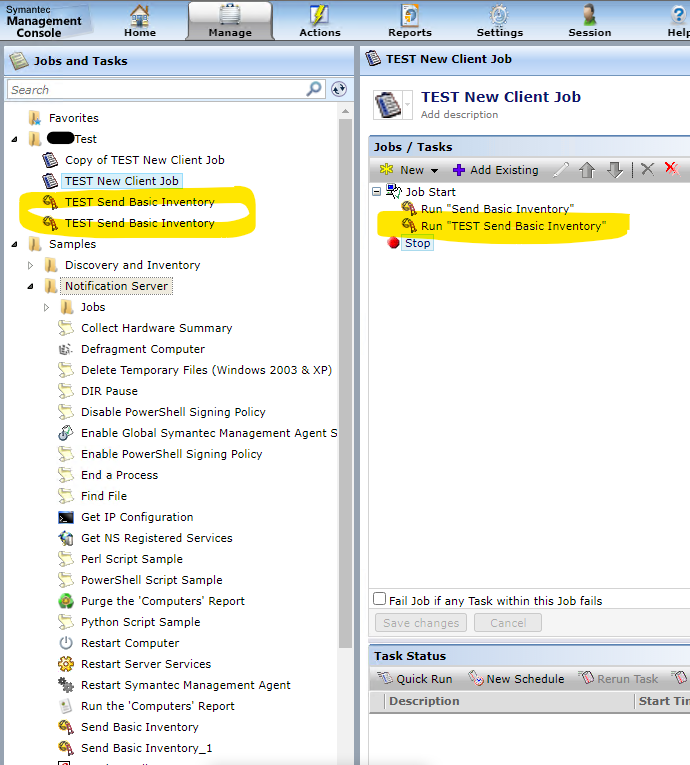Select PowerShell Script Sample
Image resolution: width=690 pixels, height=765 pixels.
click(x=152, y=580)
